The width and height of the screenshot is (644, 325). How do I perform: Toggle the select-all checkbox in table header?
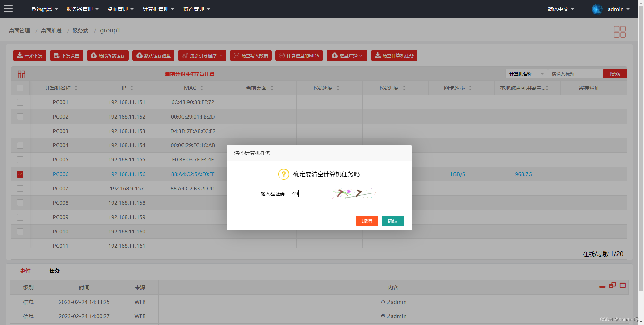(20, 88)
